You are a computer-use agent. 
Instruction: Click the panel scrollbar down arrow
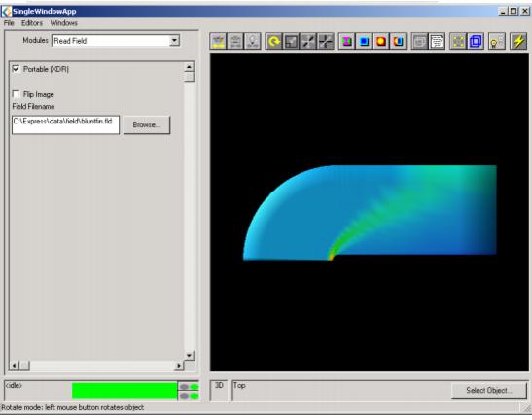point(189,356)
